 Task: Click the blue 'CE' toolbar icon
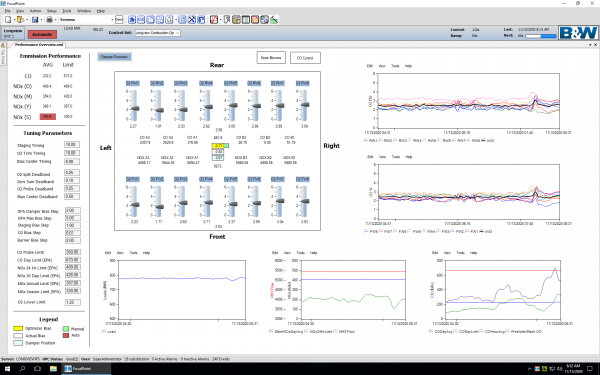point(141,20)
